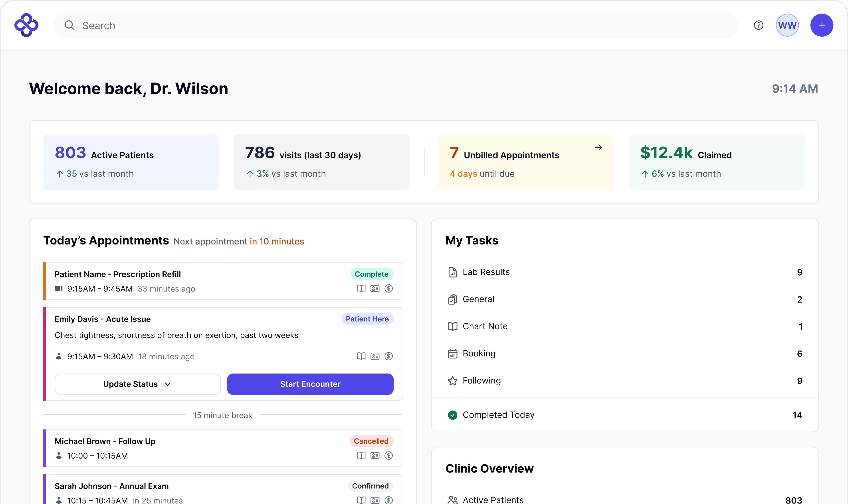This screenshot has width=848, height=504.
Task: View Completed Today tasks
Action: click(x=498, y=415)
